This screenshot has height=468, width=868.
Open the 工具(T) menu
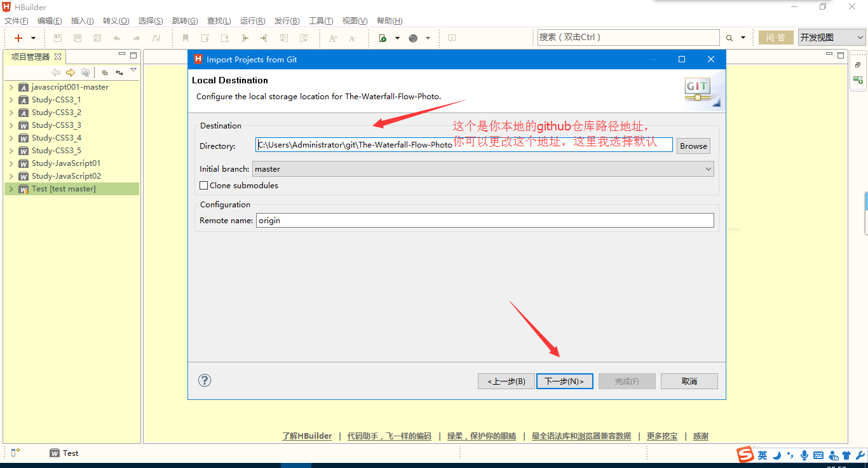(x=321, y=21)
